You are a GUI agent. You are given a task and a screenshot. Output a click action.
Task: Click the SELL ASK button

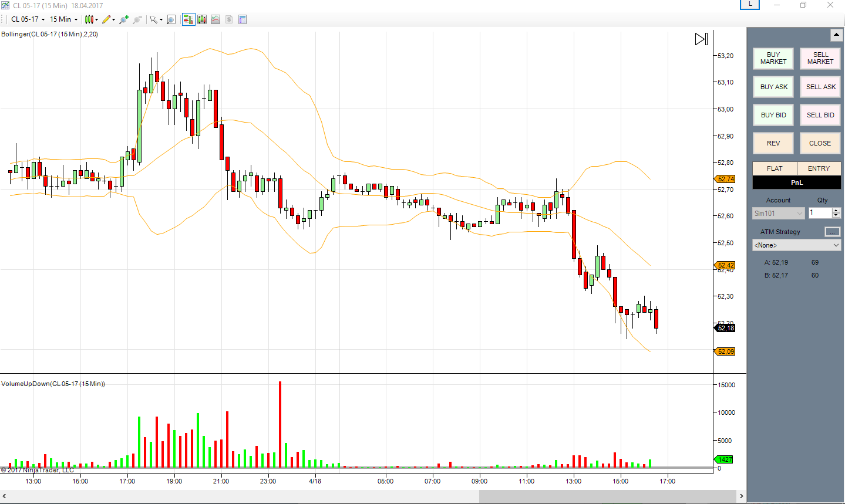click(820, 87)
